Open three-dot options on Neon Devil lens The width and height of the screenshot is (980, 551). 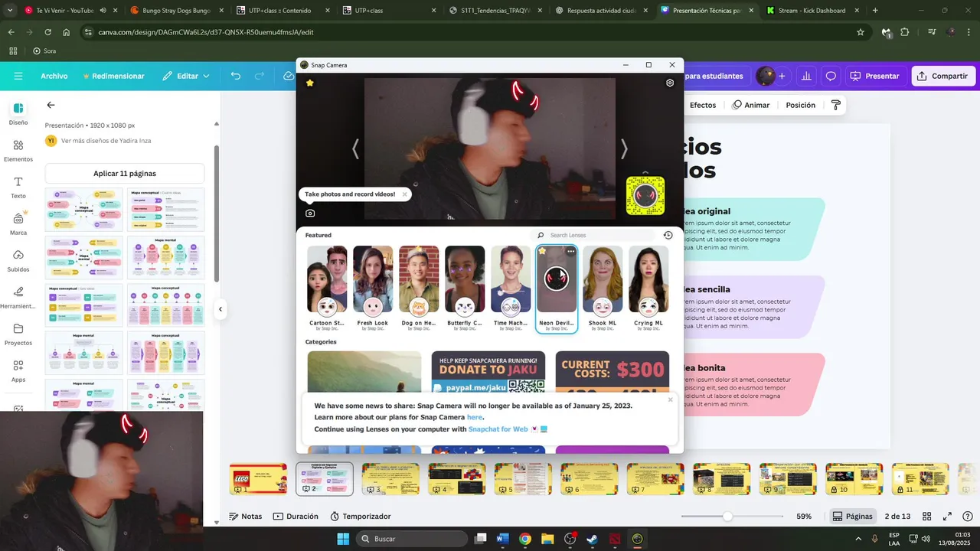click(x=571, y=251)
